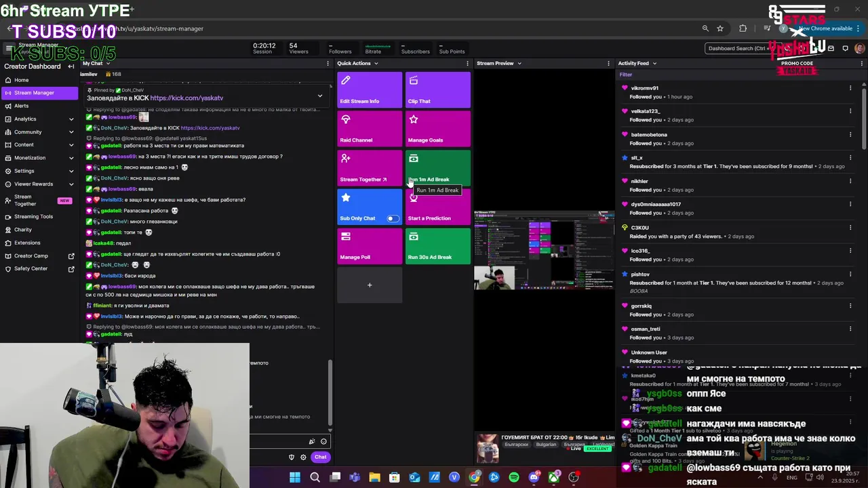Click the Viewers count stat
Viewport: 868px width, 488px height.
click(x=298, y=49)
